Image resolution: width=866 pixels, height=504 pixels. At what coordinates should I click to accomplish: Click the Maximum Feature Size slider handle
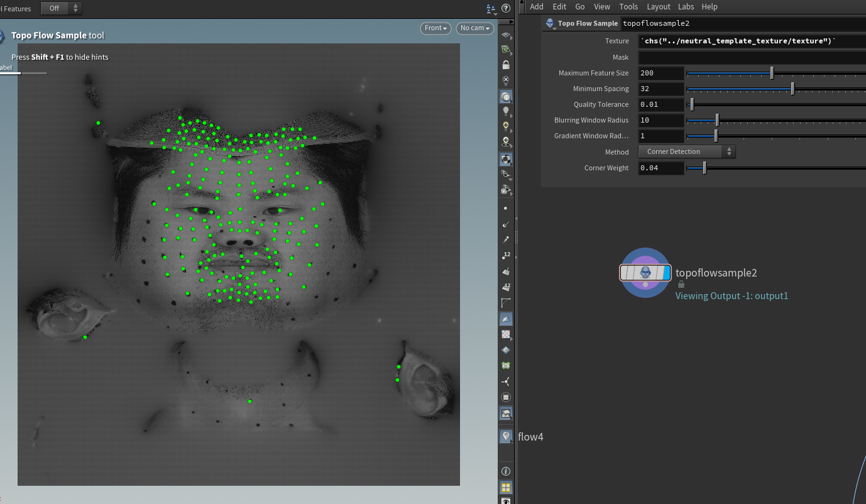(x=772, y=73)
